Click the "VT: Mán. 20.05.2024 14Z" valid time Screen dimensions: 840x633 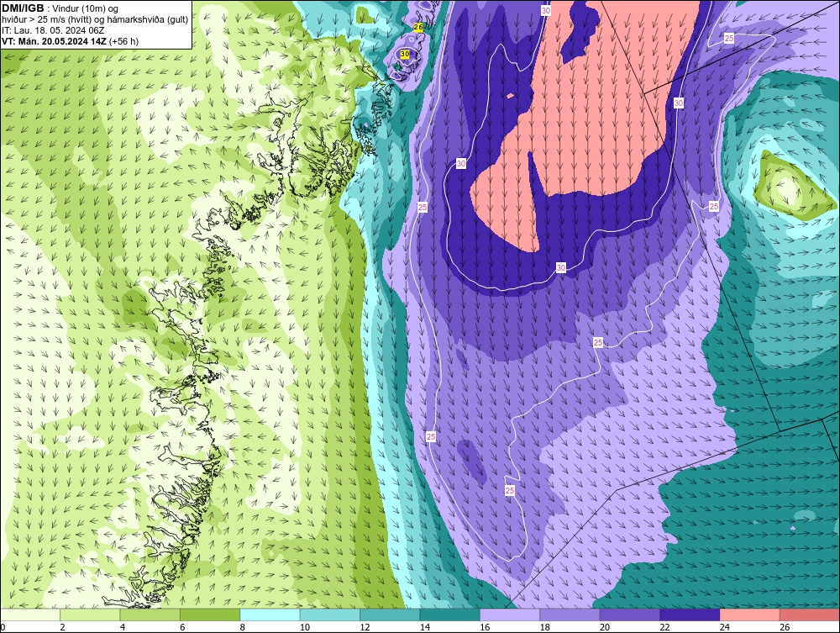pos(54,41)
